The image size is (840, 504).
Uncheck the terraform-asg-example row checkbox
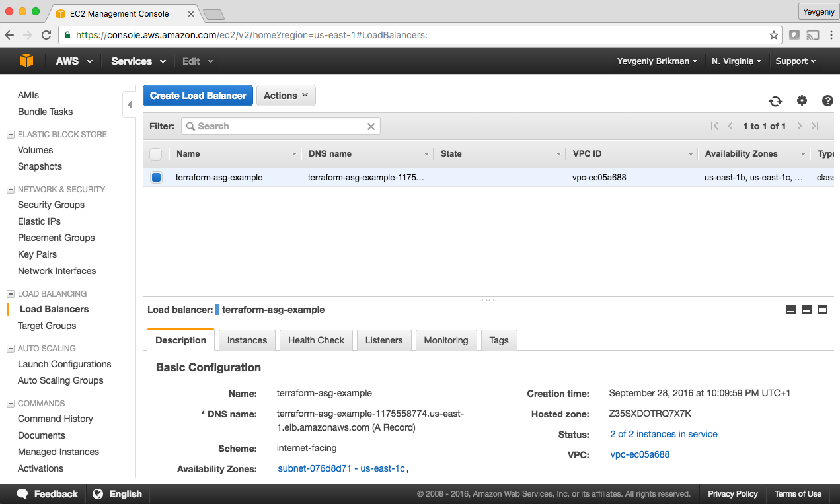click(x=156, y=177)
